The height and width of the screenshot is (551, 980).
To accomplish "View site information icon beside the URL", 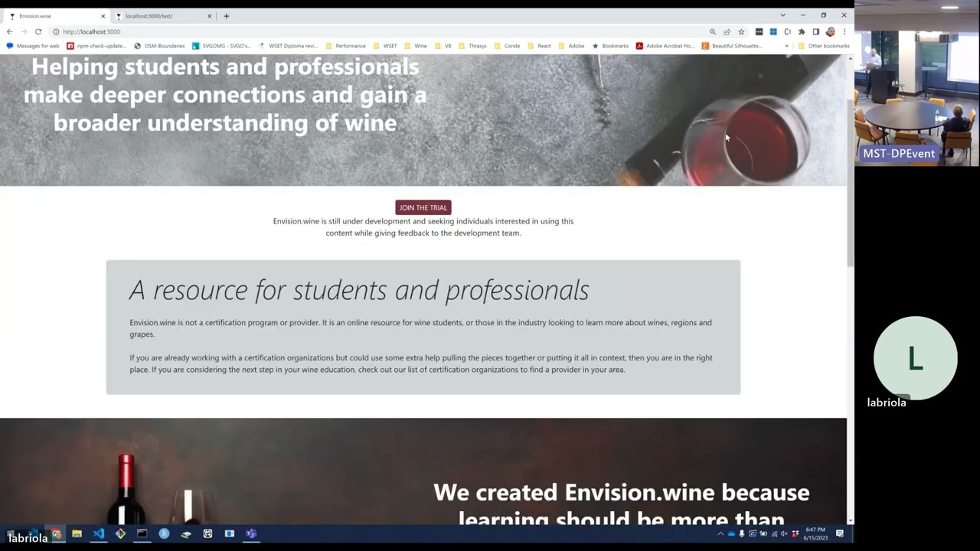I will point(56,31).
